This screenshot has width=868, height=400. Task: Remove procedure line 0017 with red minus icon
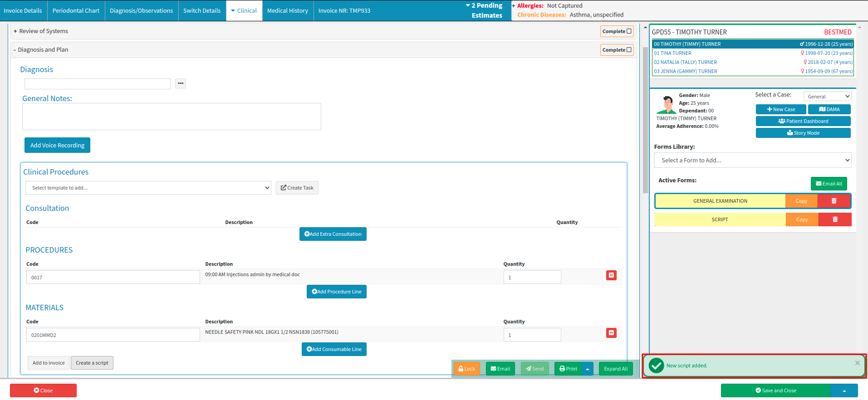[x=611, y=275]
